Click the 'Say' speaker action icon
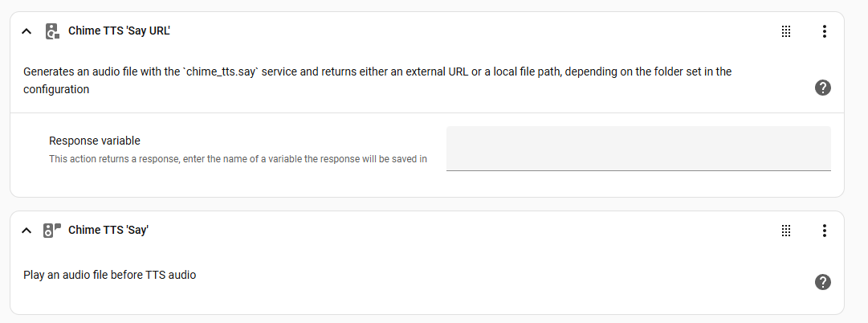 pyautogui.click(x=52, y=231)
